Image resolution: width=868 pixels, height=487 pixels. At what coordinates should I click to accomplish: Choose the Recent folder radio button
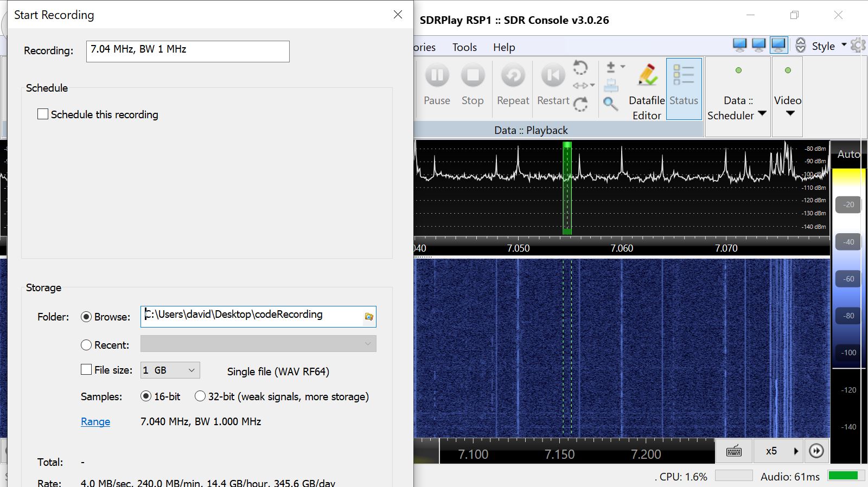click(x=86, y=345)
